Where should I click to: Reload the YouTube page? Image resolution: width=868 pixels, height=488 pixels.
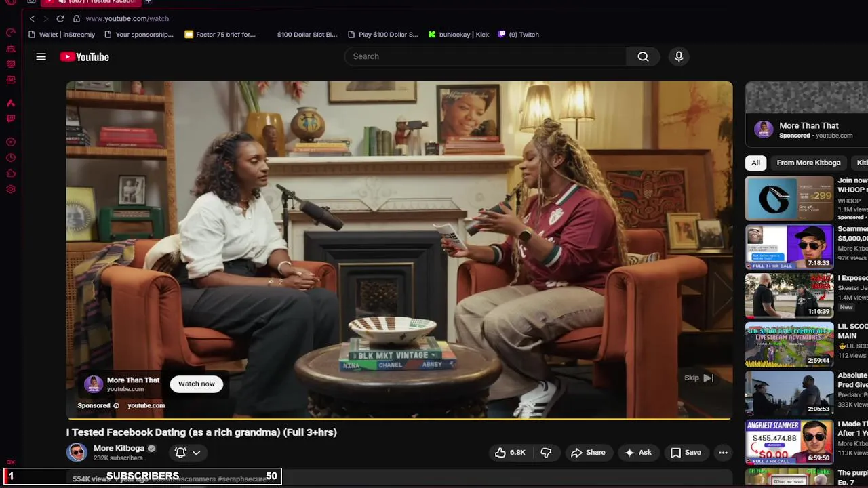[x=60, y=18]
